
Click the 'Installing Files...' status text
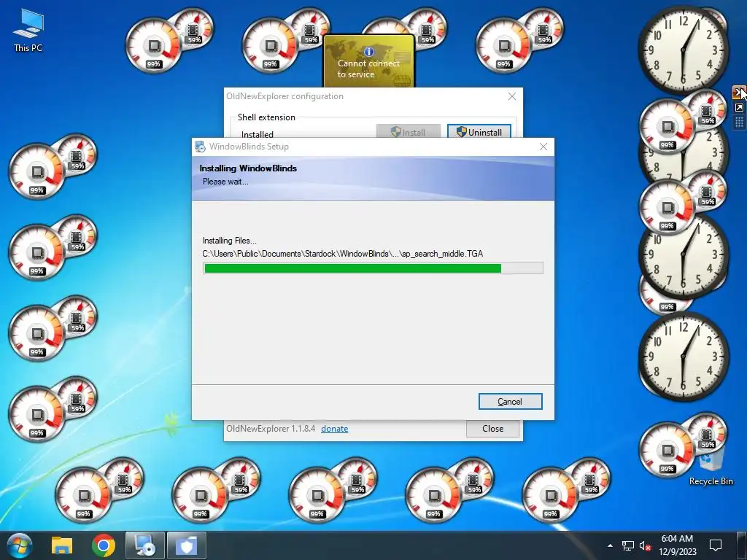point(230,241)
